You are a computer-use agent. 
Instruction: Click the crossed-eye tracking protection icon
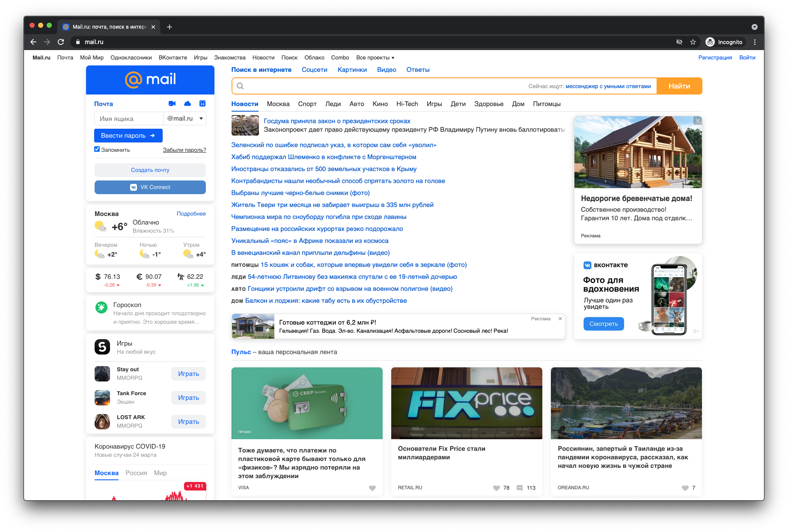point(679,42)
